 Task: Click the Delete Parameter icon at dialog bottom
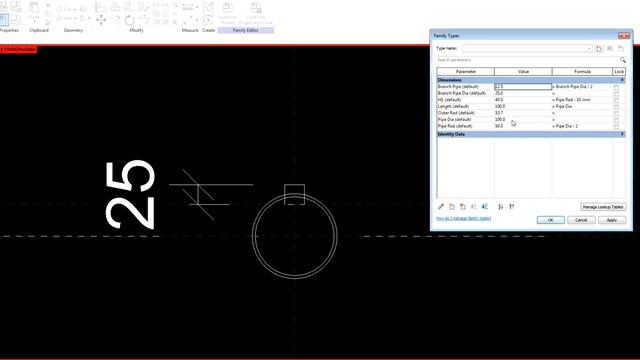point(462,207)
